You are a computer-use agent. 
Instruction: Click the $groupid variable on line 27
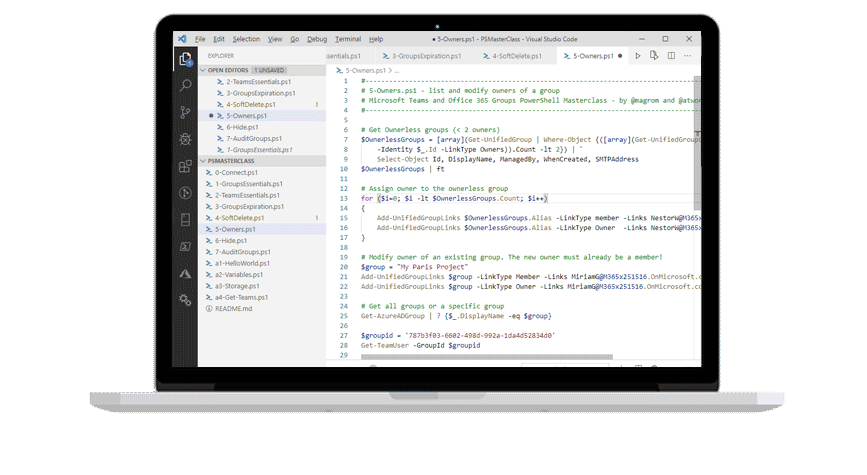(377, 336)
